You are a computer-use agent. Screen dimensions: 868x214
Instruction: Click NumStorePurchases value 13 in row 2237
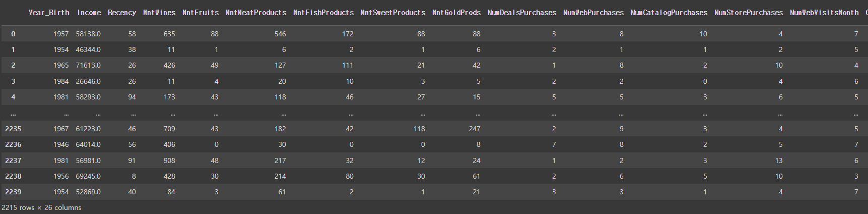click(x=779, y=161)
